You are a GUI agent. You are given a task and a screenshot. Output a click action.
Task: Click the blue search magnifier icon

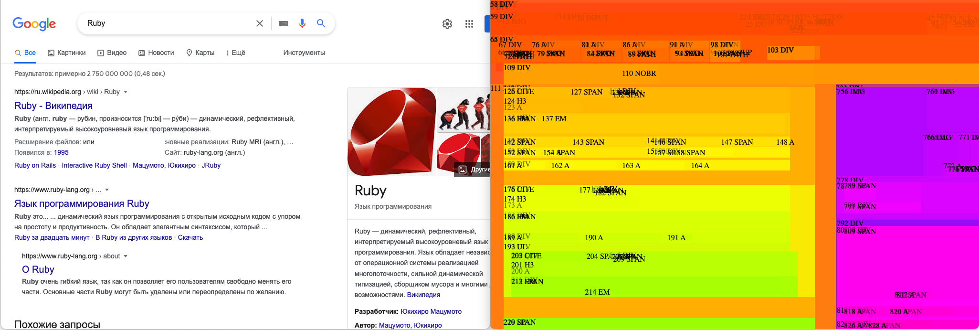[x=321, y=23]
